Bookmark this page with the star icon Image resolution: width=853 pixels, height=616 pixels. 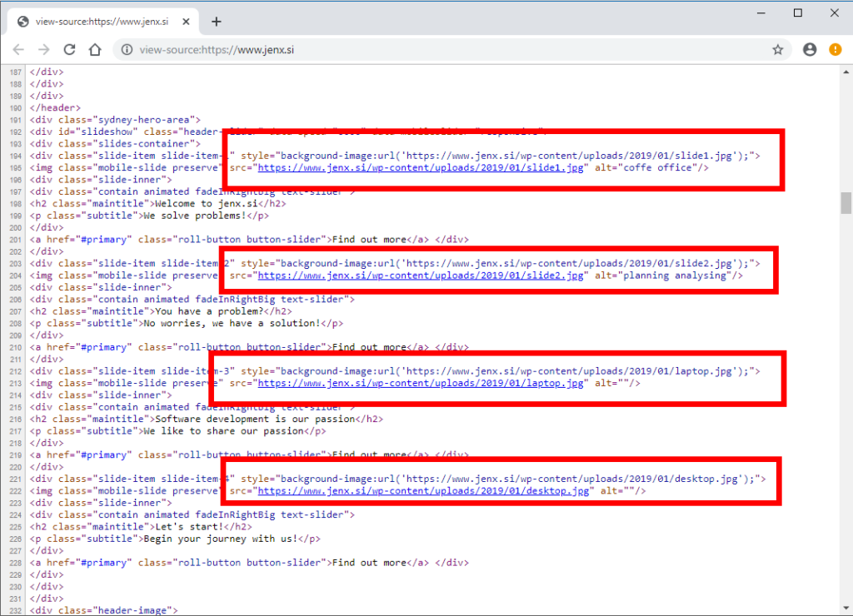pyautogui.click(x=778, y=49)
